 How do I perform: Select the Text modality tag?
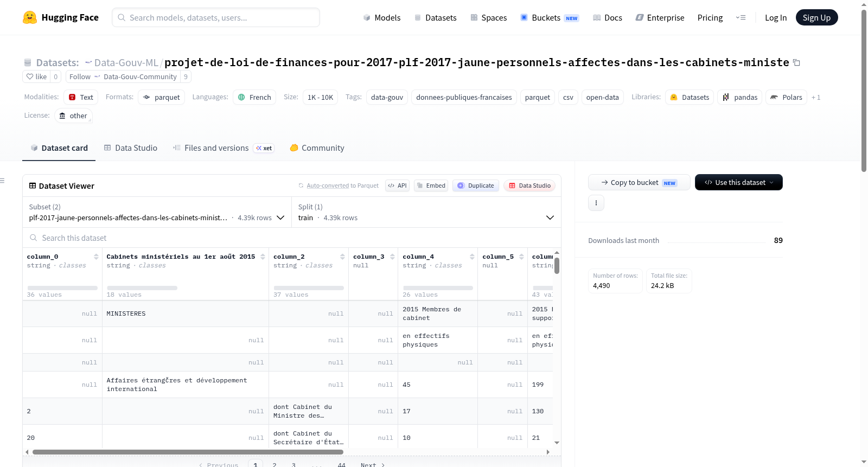pyautogui.click(x=81, y=97)
